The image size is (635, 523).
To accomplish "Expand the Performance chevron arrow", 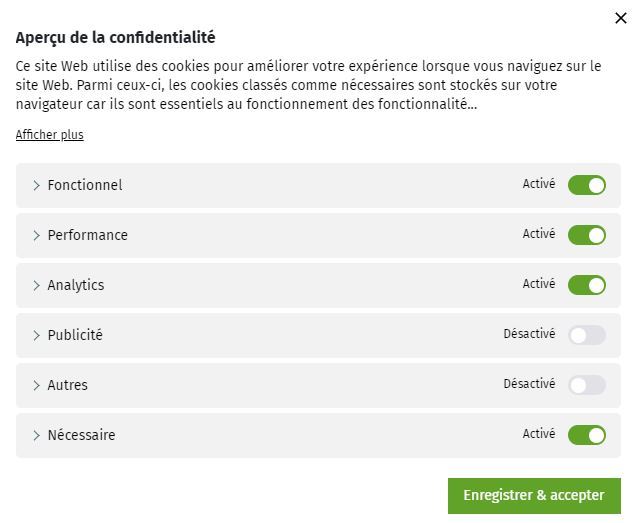I will click(36, 235).
